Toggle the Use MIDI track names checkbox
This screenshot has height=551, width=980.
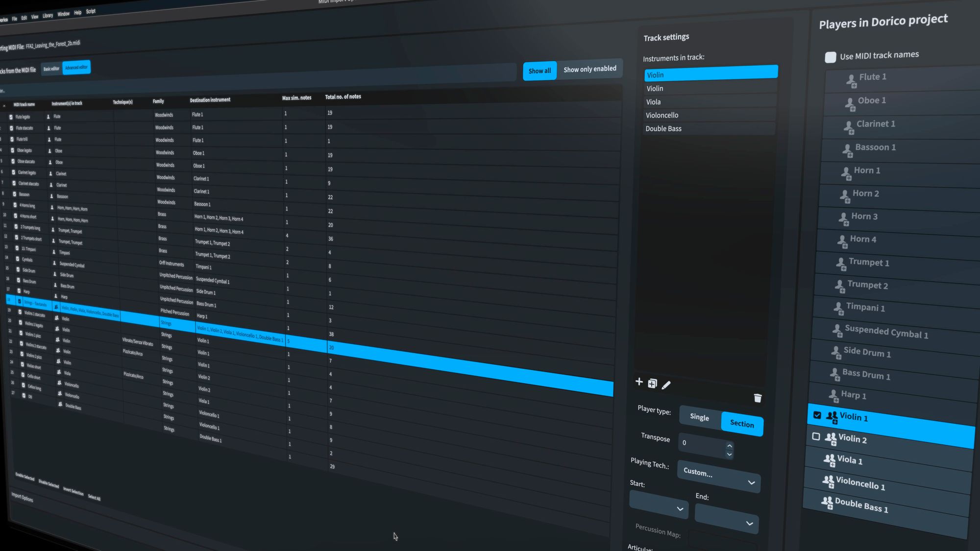click(831, 57)
